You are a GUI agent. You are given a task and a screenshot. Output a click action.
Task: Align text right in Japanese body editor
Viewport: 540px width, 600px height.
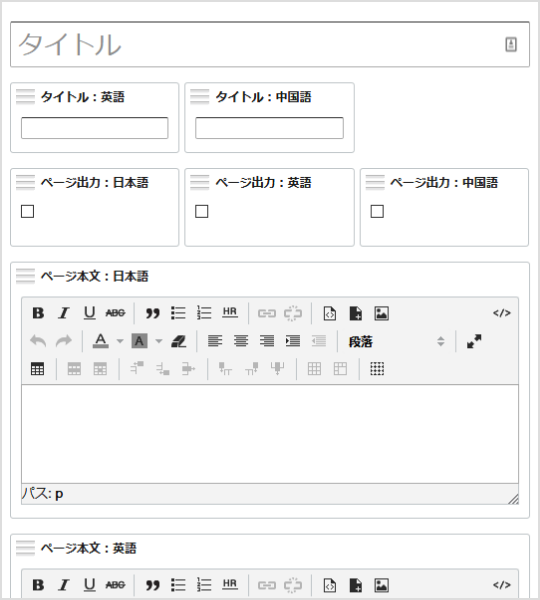click(x=267, y=341)
